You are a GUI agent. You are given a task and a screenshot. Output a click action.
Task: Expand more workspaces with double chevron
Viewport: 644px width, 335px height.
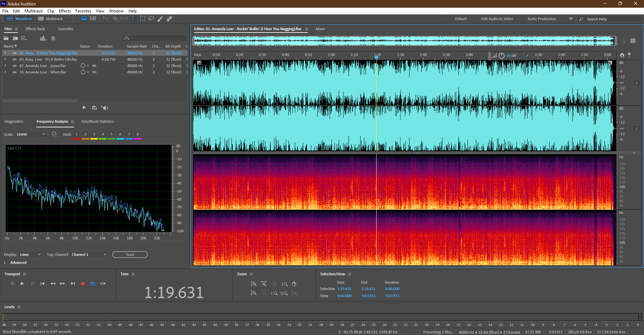pos(571,19)
